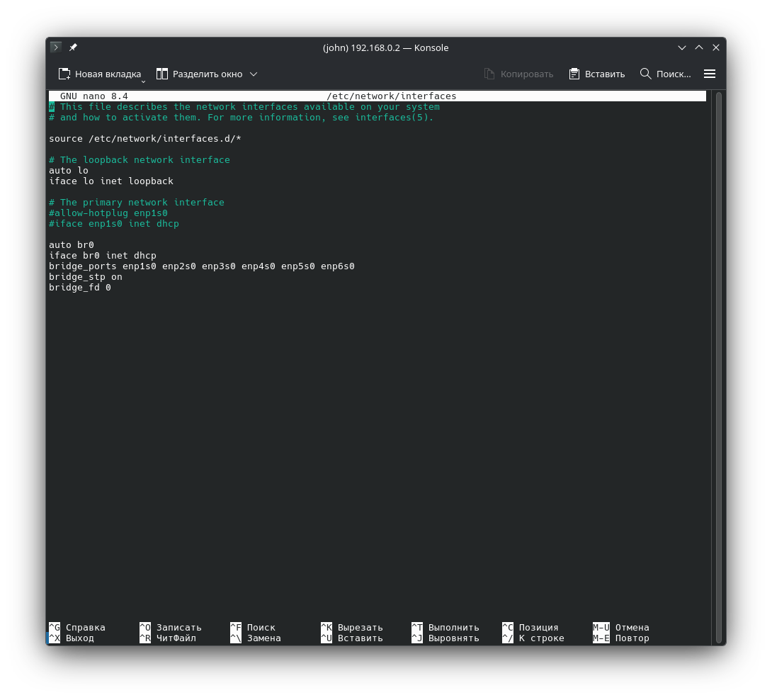This screenshot has width=772, height=700.
Task: Open the Поиск... search button
Action: [666, 74]
